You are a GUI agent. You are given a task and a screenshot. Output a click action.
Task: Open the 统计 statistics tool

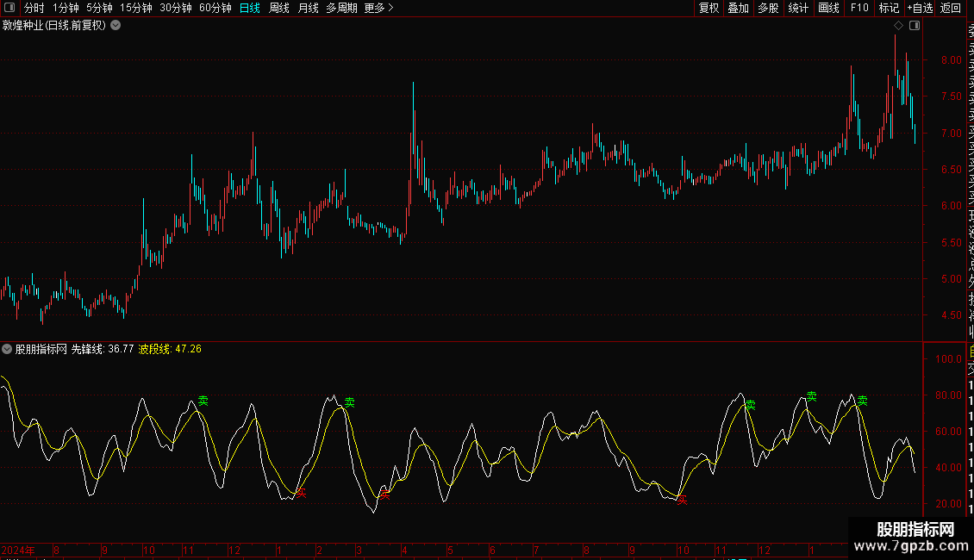coord(798,8)
